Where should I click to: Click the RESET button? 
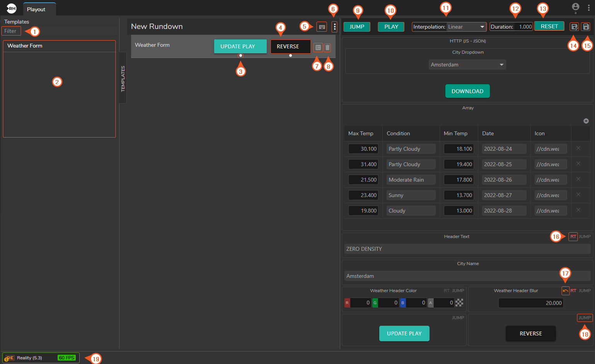point(549,26)
